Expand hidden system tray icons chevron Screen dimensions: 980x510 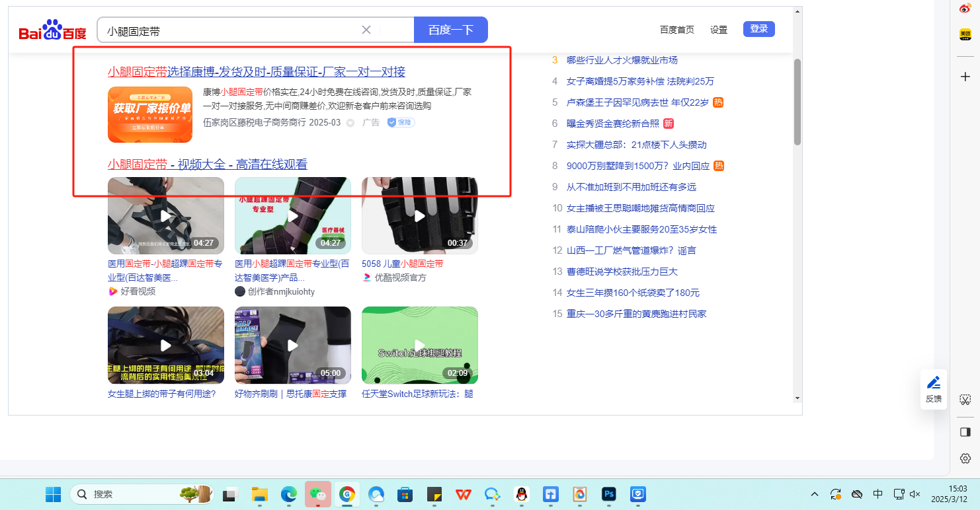815,494
